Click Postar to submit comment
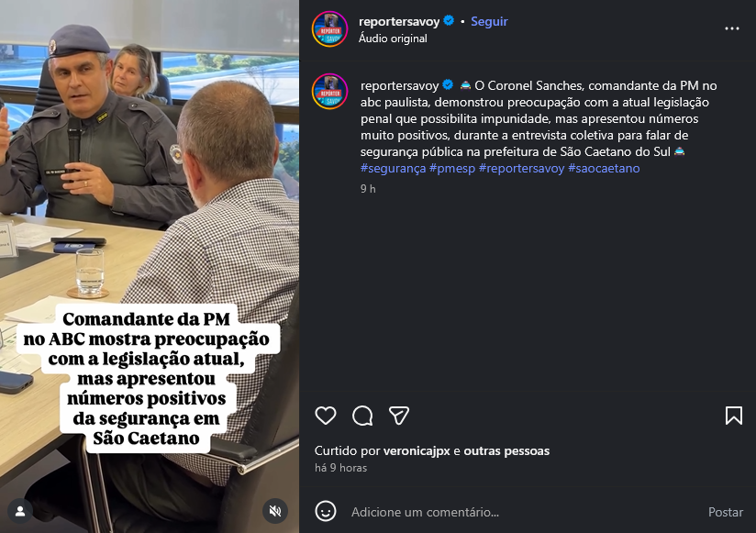Viewport: 756px width, 533px height. click(x=725, y=512)
